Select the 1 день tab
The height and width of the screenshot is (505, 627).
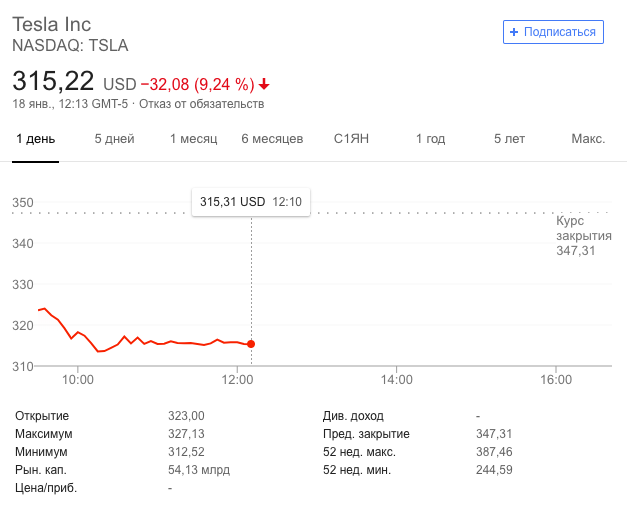[36, 139]
